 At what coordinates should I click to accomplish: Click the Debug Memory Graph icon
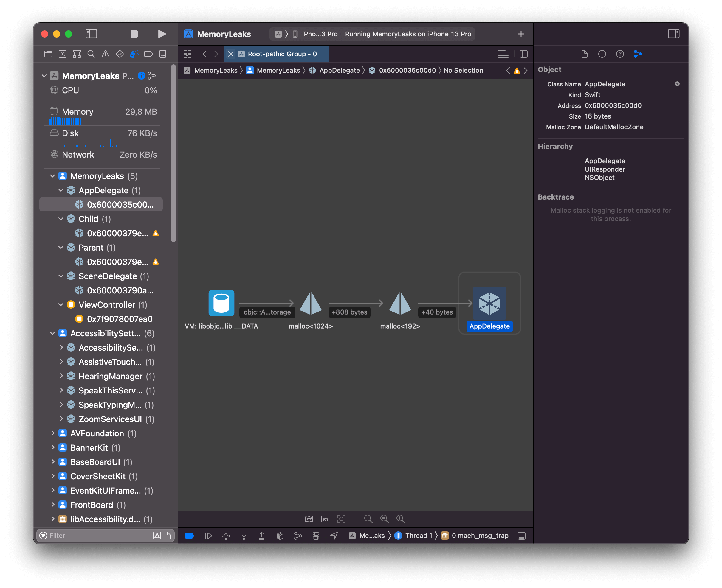point(298,536)
